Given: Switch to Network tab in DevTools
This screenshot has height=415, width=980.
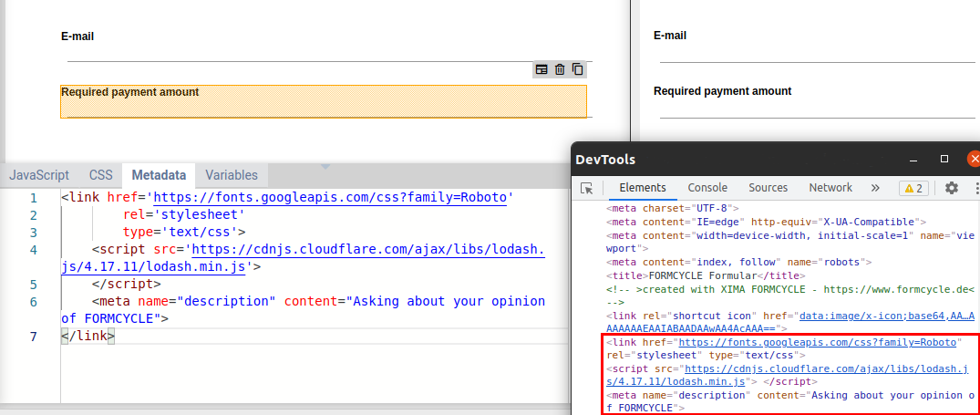Looking at the screenshot, I should [x=830, y=188].
